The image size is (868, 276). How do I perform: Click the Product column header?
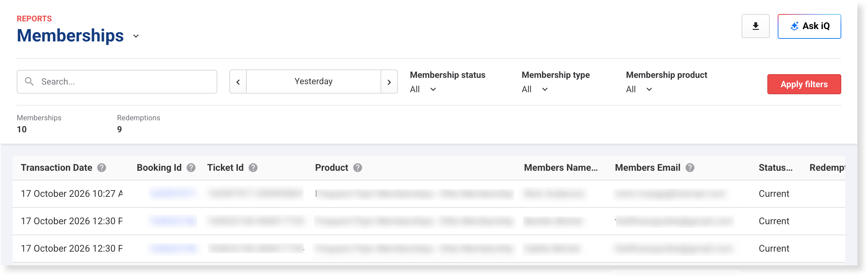[331, 168]
